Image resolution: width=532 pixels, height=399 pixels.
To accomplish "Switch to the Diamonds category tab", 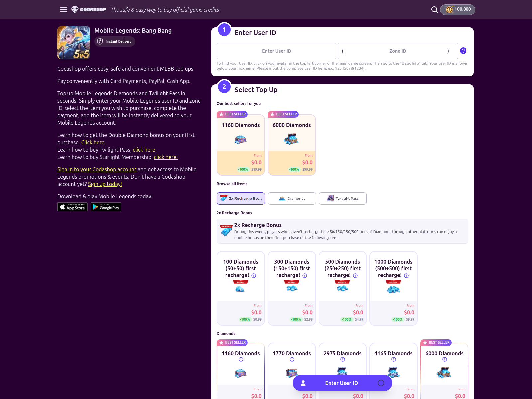I will coord(292,199).
